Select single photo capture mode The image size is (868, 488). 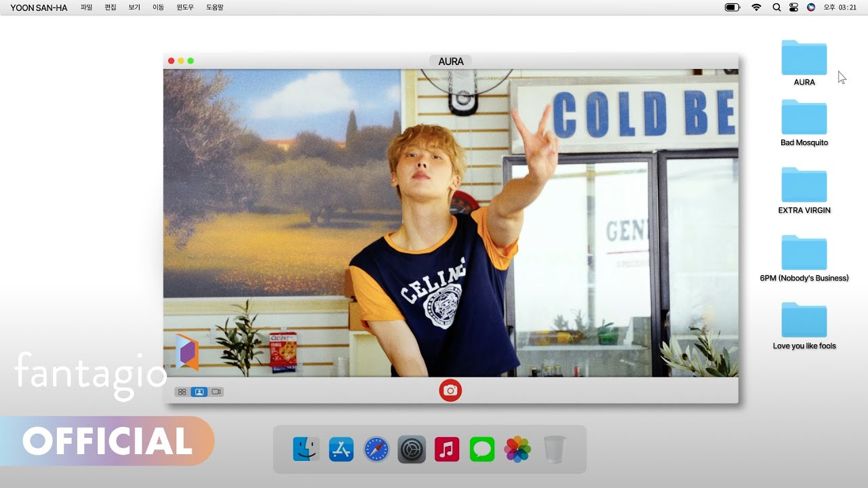pos(199,392)
